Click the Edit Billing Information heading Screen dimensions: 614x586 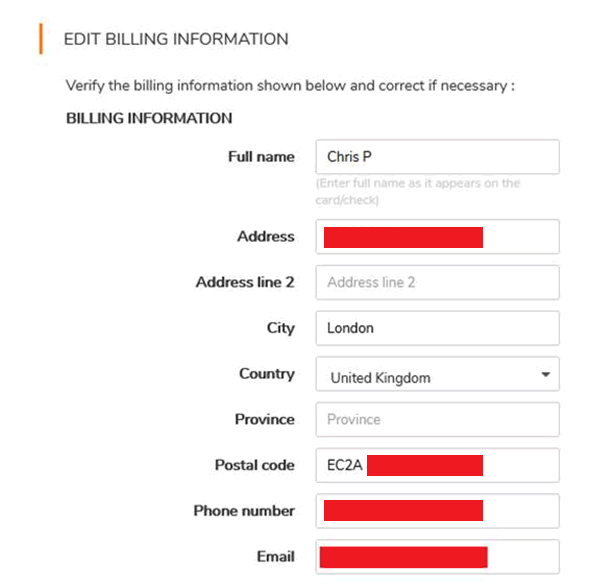tap(176, 39)
